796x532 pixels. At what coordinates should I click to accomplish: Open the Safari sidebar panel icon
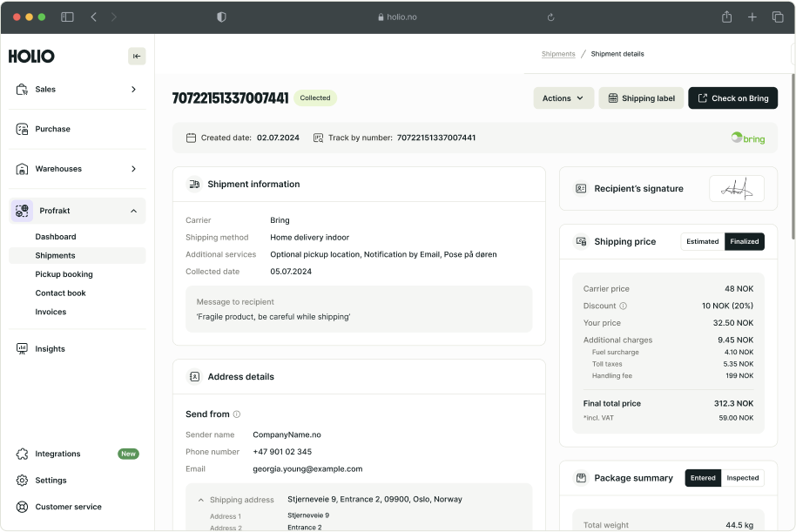(x=67, y=17)
